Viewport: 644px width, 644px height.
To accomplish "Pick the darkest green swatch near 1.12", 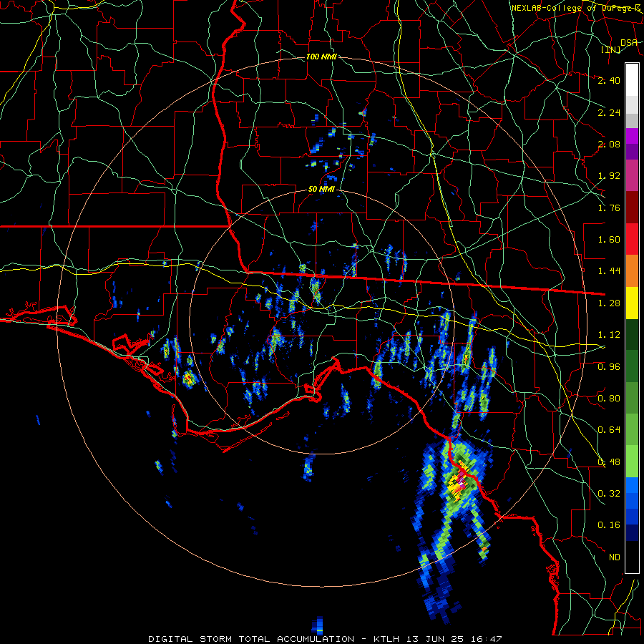I will [632, 335].
